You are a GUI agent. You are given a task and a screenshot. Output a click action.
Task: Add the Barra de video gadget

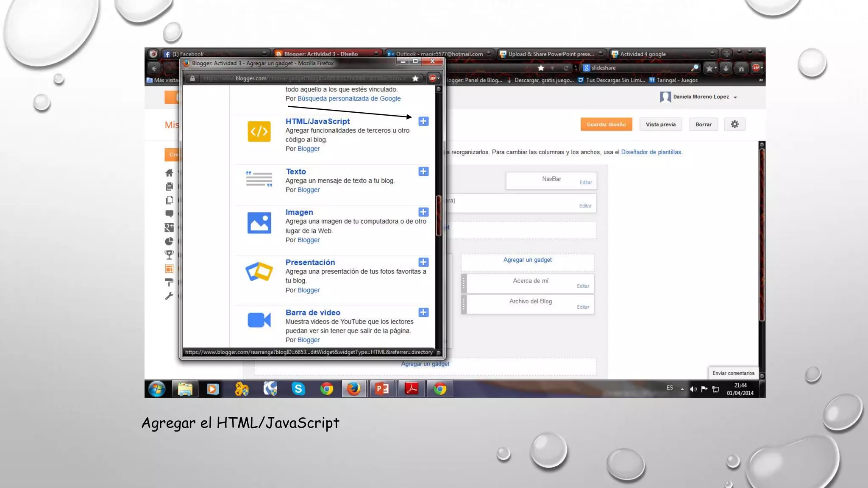point(423,313)
